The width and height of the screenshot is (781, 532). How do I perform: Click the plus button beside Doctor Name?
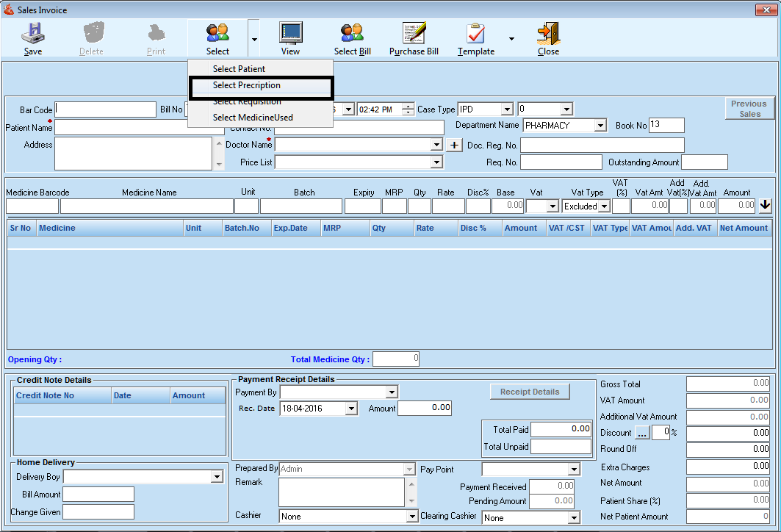coord(455,145)
